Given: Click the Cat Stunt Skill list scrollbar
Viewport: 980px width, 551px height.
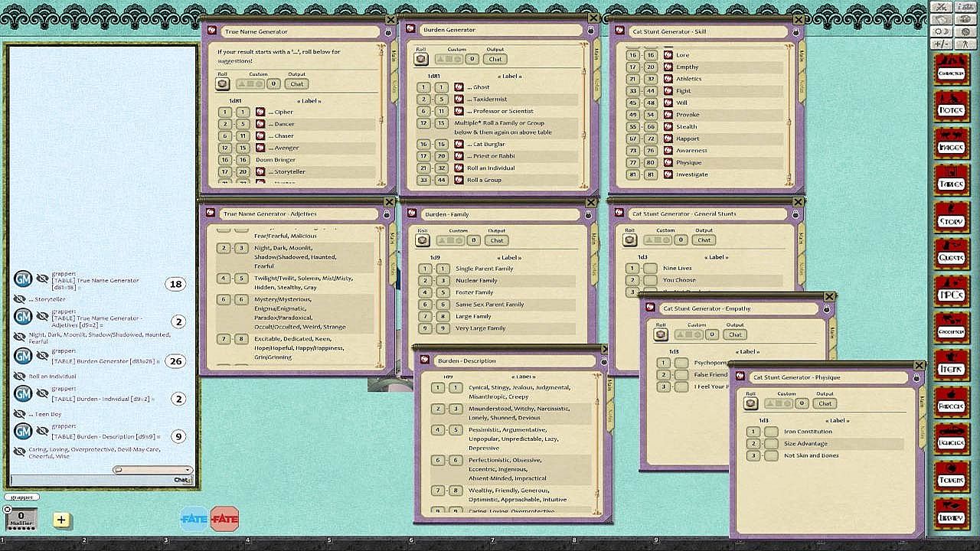Looking at the screenshot, I should (x=789, y=115).
